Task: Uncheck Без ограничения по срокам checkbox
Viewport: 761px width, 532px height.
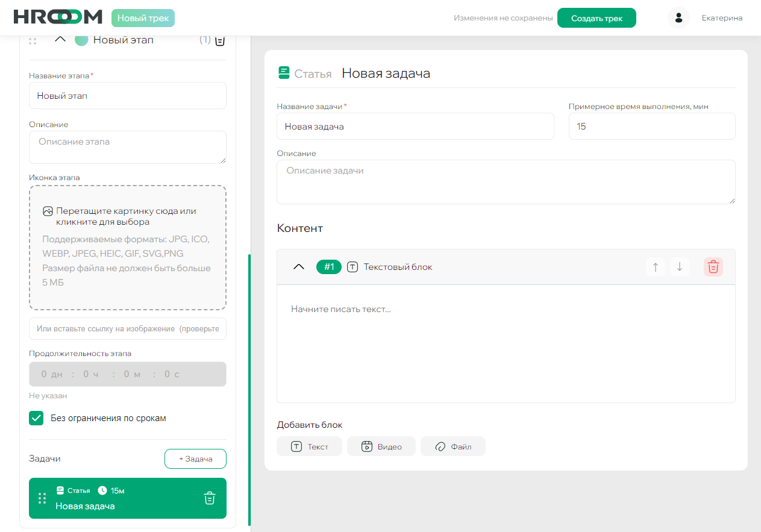Action: pyautogui.click(x=37, y=418)
